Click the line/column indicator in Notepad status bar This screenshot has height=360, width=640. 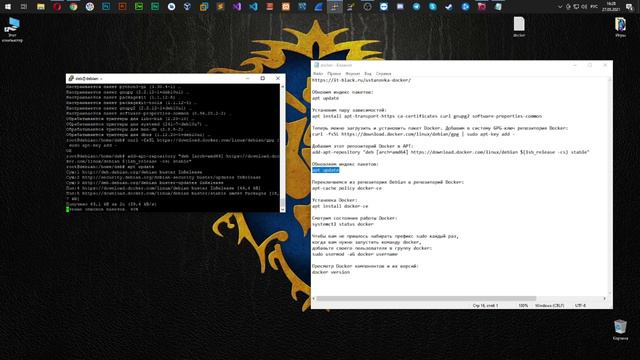485,306
